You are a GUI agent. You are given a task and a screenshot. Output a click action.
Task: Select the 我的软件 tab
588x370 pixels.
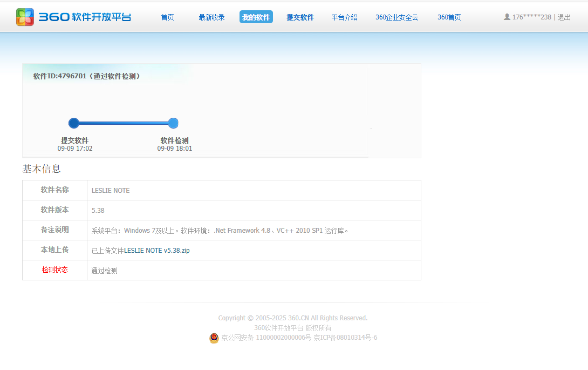(x=256, y=17)
